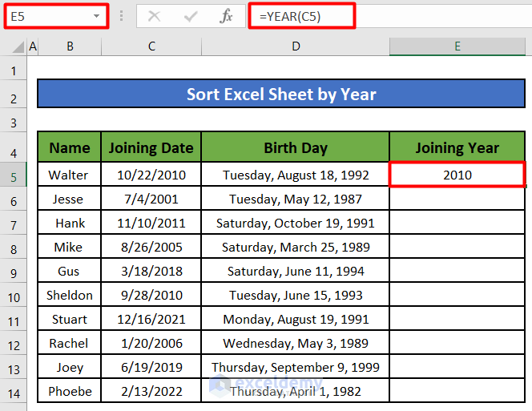Click inside the Name Box showing E5
Image resolution: width=532 pixels, height=411 pixels.
tap(48, 16)
